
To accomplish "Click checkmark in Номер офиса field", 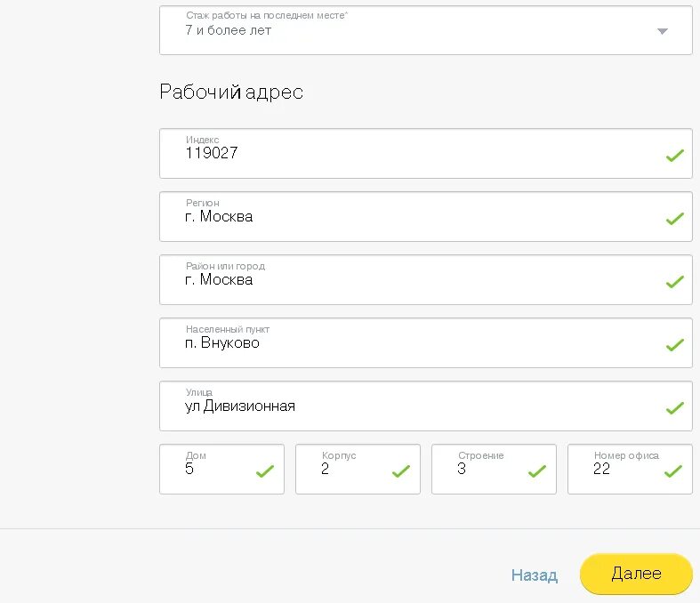I will 673,471.
